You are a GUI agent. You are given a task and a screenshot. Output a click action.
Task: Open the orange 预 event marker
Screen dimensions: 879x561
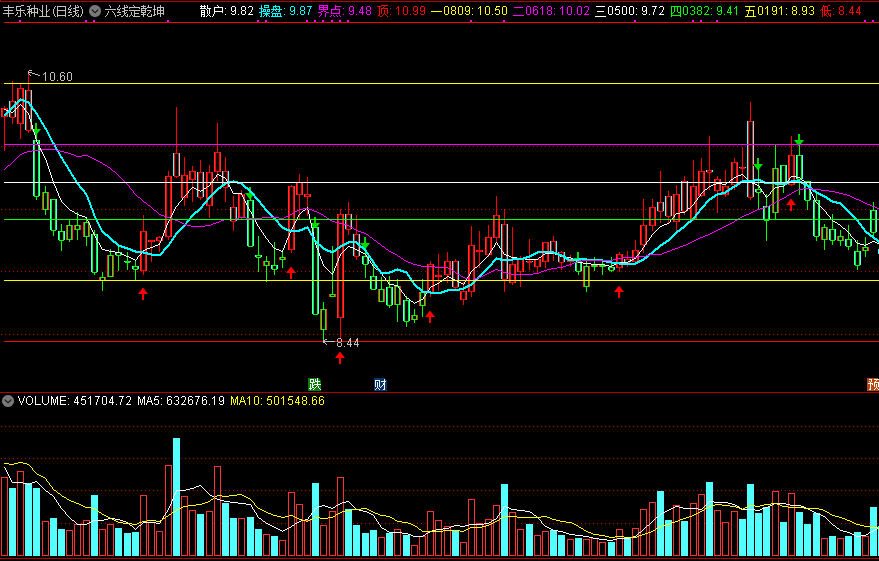click(x=873, y=384)
